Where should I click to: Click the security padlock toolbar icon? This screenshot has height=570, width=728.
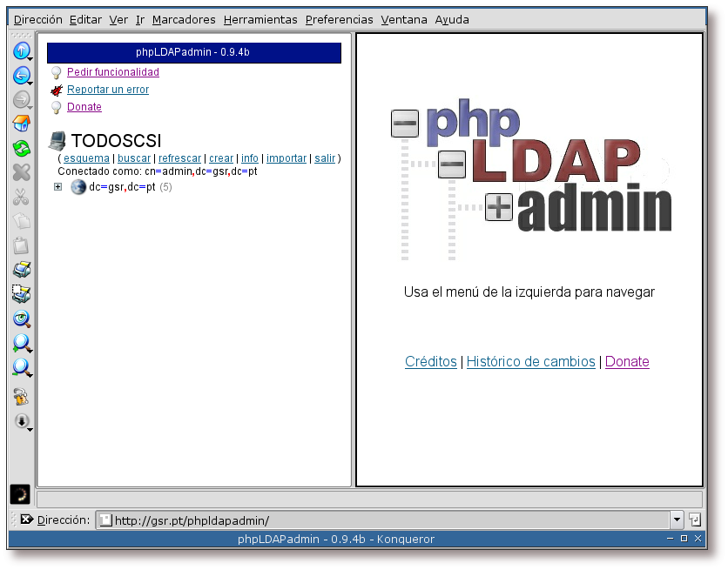click(x=21, y=397)
